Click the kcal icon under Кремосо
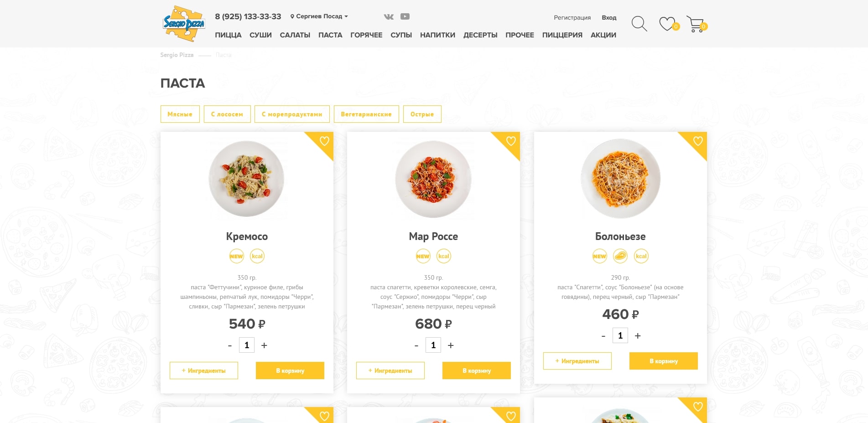The image size is (868, 423). (x=257, y=256)
